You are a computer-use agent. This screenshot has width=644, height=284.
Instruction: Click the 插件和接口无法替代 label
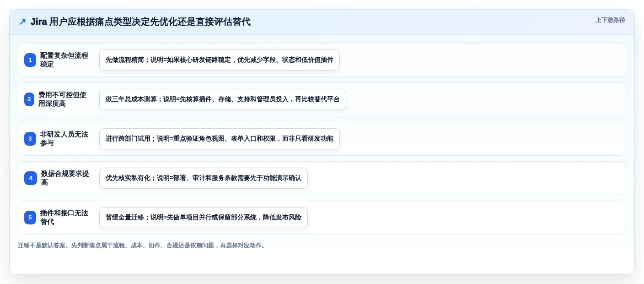click(64, 218)
